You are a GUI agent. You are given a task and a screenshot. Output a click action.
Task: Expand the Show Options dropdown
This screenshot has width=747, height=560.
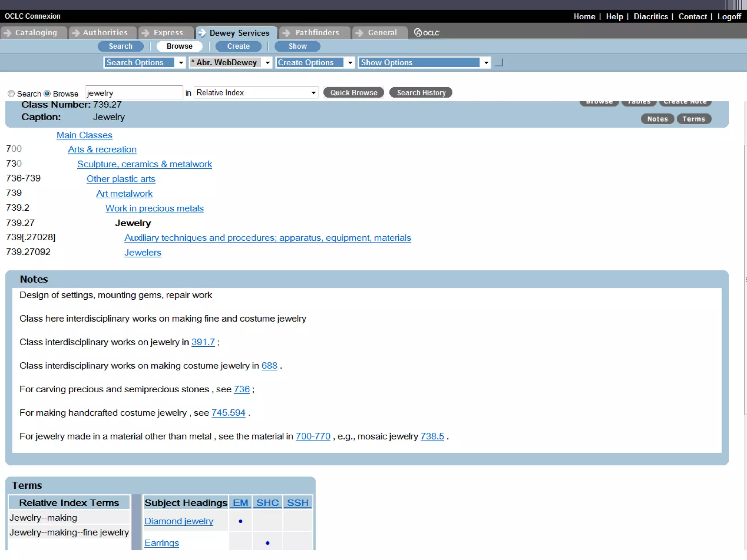click(486, 63)
